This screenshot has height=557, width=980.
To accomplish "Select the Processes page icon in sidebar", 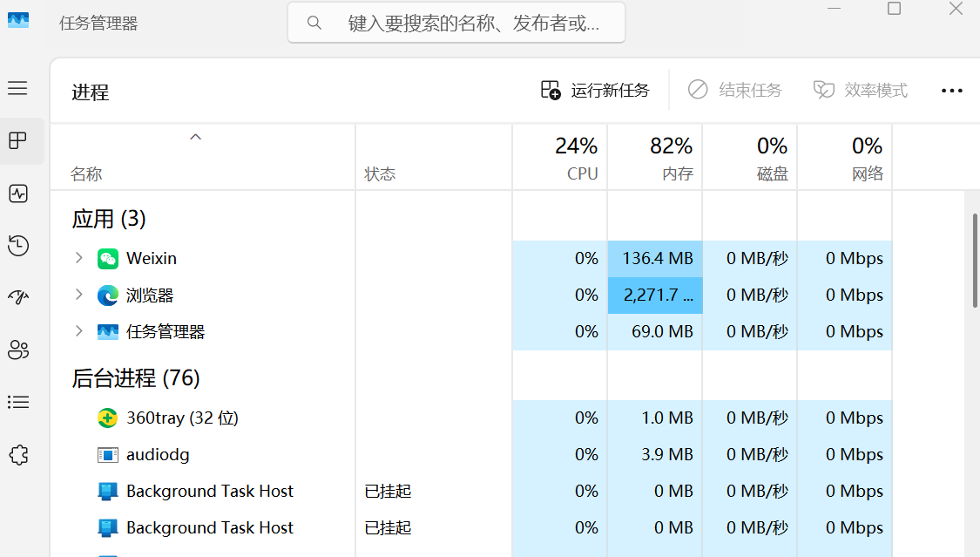I will tap(18, 140).
